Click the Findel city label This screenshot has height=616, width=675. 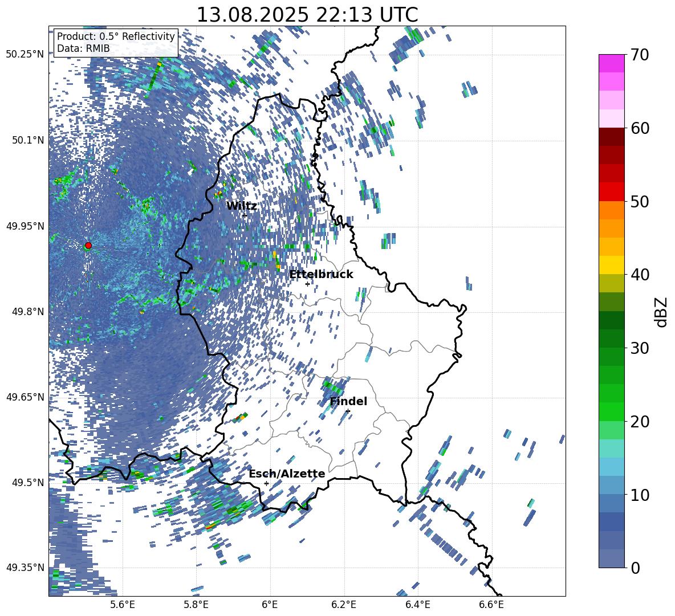pos(348,401)
